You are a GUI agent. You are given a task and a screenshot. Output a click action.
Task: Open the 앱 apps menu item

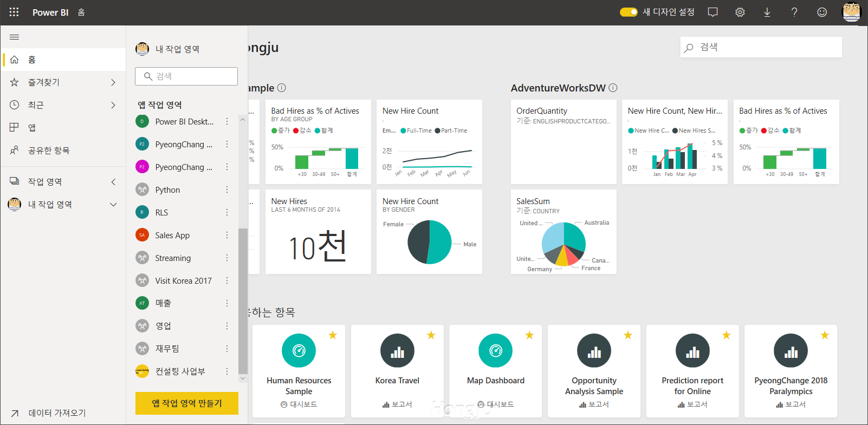(63, 128)
